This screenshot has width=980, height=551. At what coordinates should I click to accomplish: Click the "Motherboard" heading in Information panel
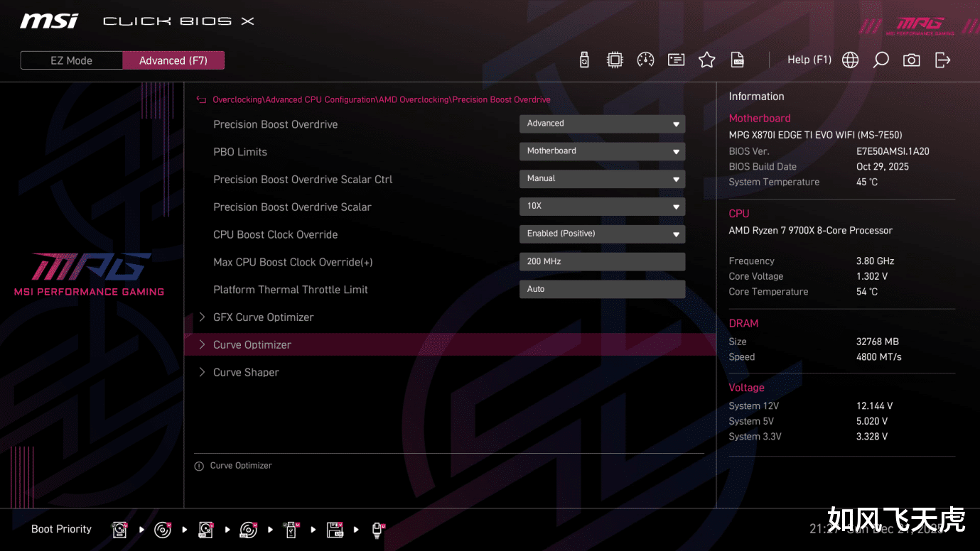click(760, 119)
